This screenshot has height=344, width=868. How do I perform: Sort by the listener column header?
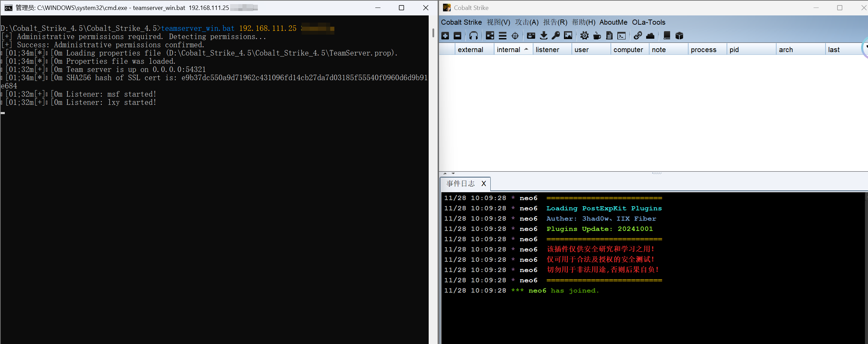547,50
